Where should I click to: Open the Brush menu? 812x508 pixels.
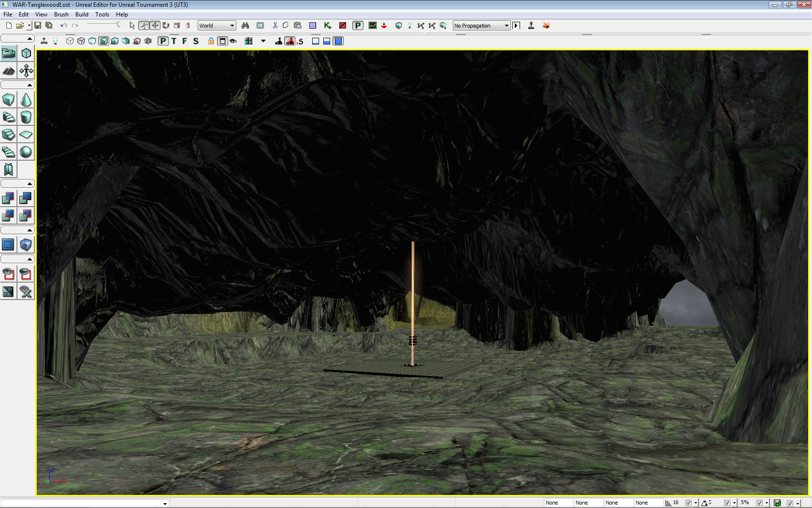pyautogui.click(x=61, y=15)
